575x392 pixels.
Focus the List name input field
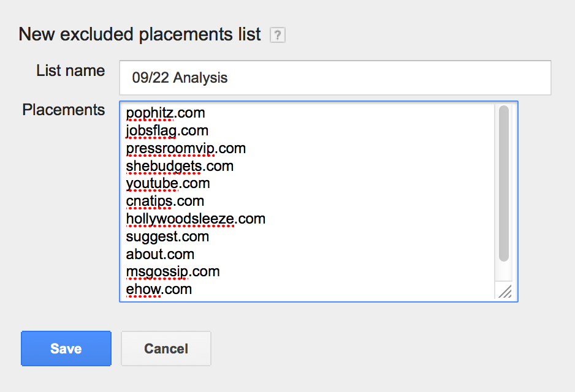[x=335, y=78]
